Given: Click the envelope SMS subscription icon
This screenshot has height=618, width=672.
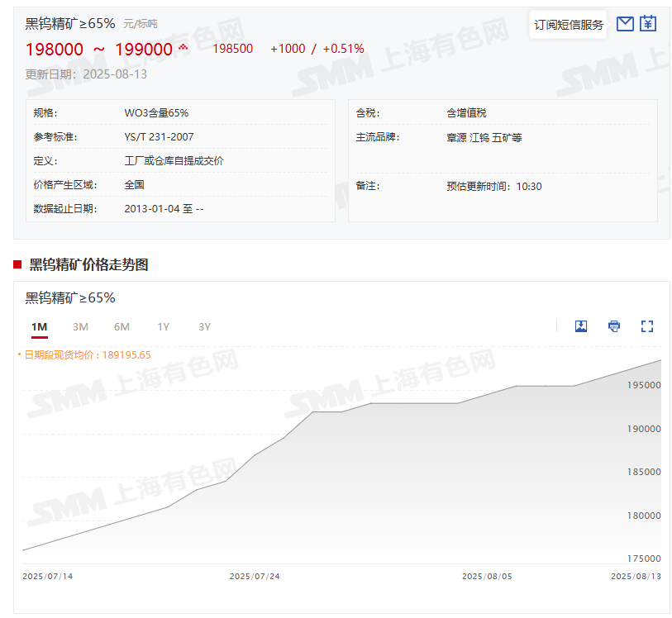Looking at the screenshot, I should coord(625,24).
